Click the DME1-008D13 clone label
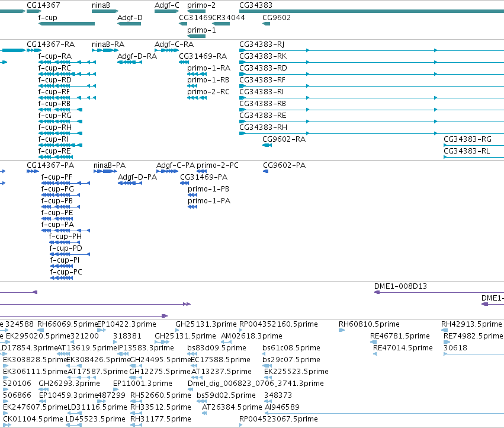The width and height of the screenshot is (504, 428). click(x=400, y=286)
